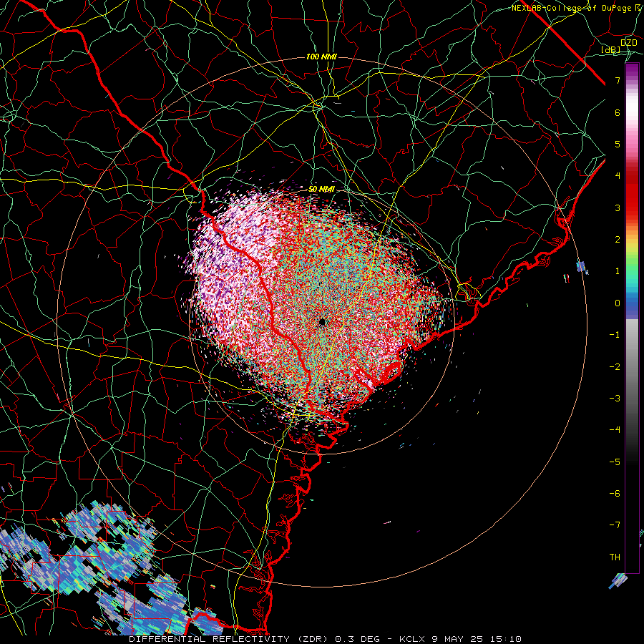Click the [dB] unit label
Viewport: 644px width, 644px height.
point(611,49)
